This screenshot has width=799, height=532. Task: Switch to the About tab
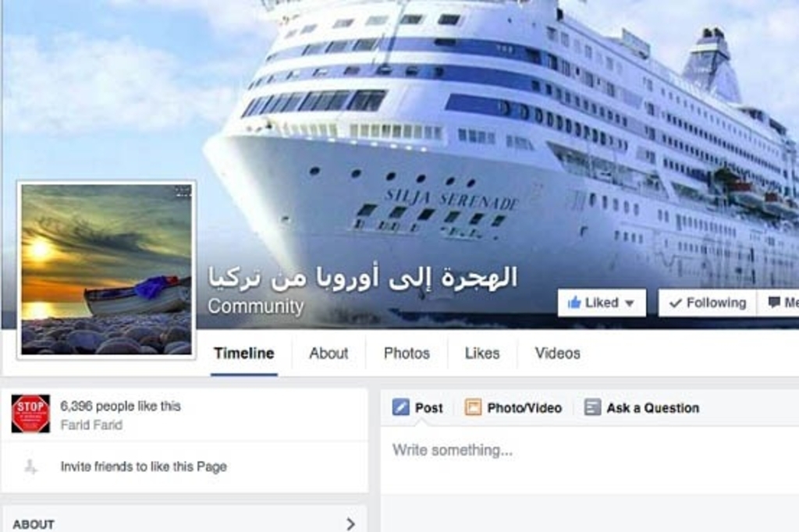(x=328, y=353)
